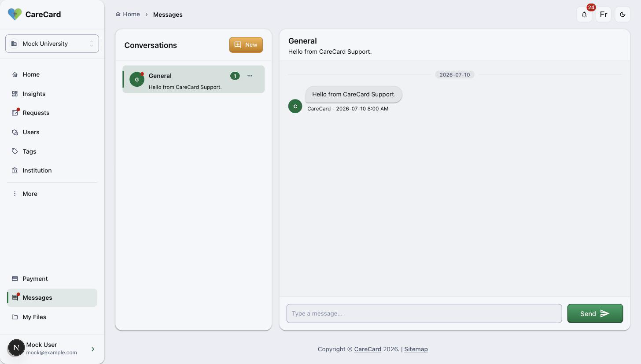Send the message
Viewport: 641px width, 364px height.
595,313
